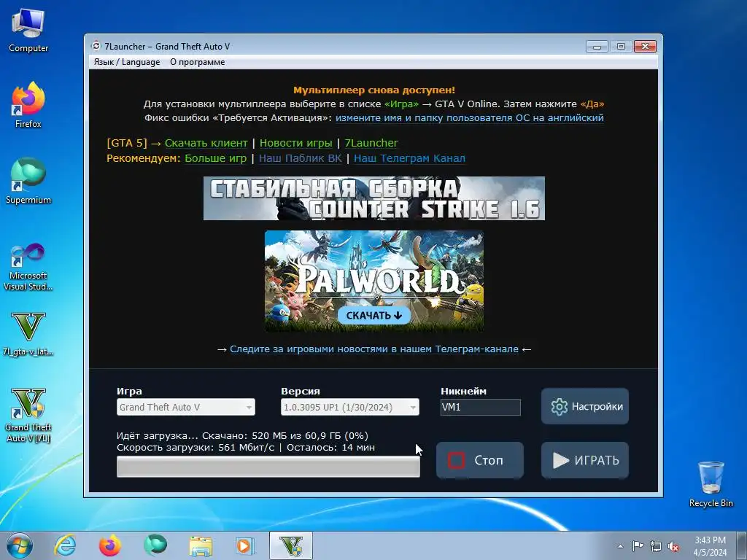Viewport: 747px width, 560px height.
Task: Select the Microsoft Visual Studio desktop shortcut
Action: pos(28,267)
